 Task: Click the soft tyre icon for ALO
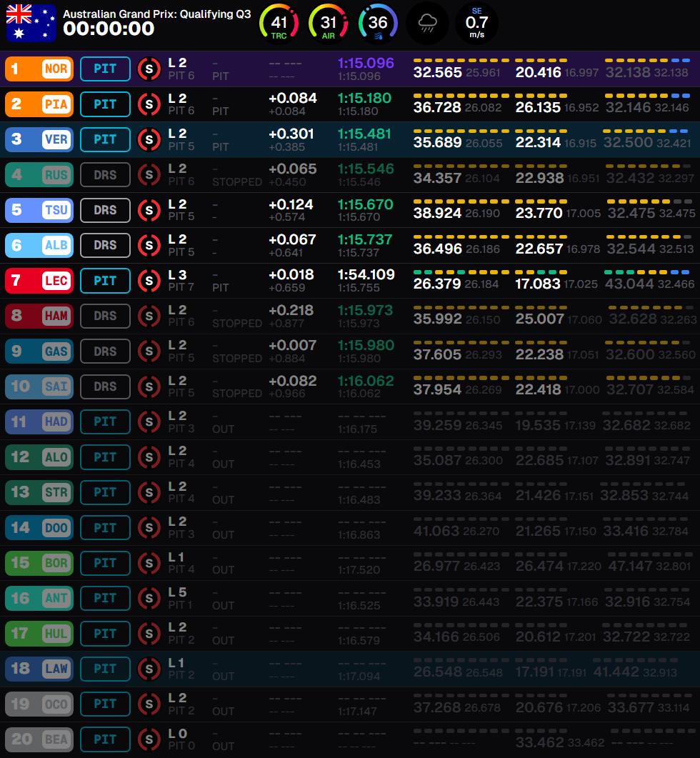click(x=149, y=457)
